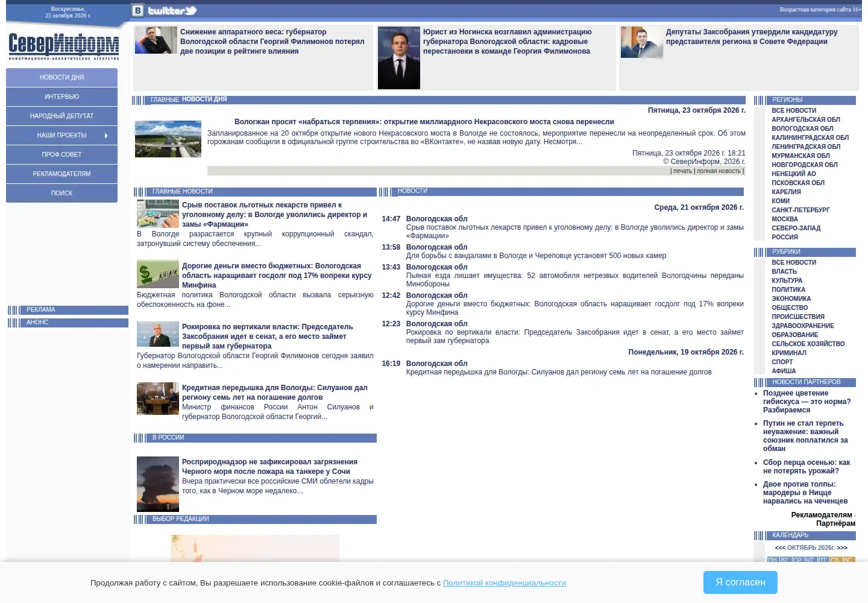Viewport: 868px width, 603px height.
Task: Open ПОИСК menu item
Action: (61, 193)
